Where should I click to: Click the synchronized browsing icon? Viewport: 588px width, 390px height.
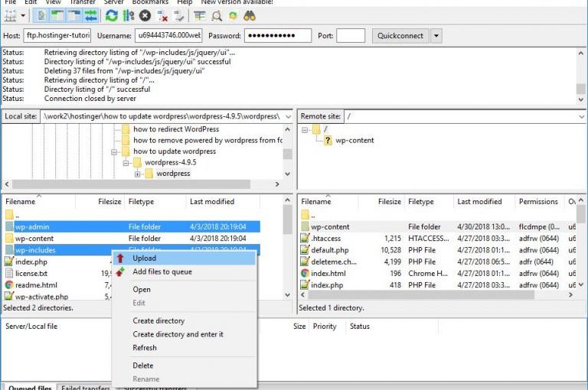[x=233, y=15]
